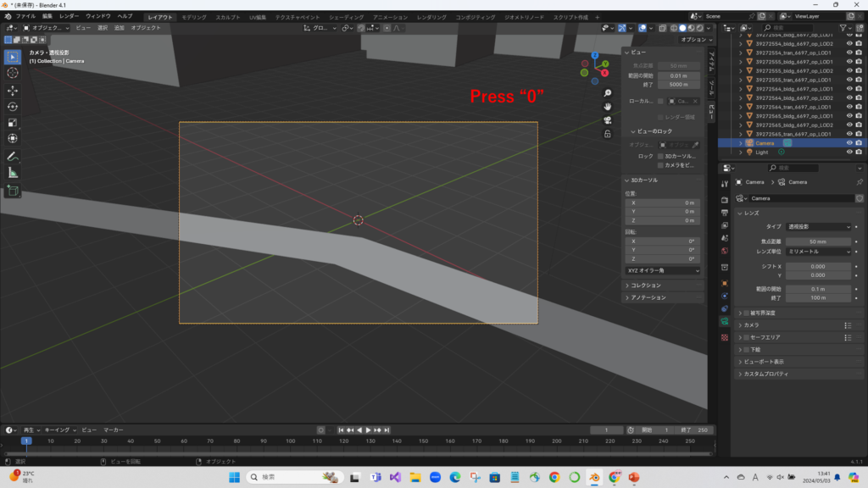Activate the Measure tool
Viewport: 868px width, 488px height.
tap(13, 173)
